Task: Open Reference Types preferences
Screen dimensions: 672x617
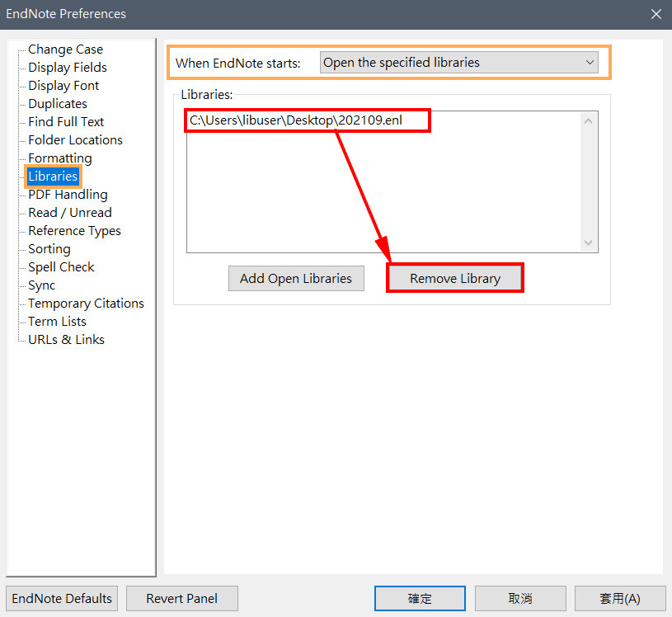Action: (74, 231)
